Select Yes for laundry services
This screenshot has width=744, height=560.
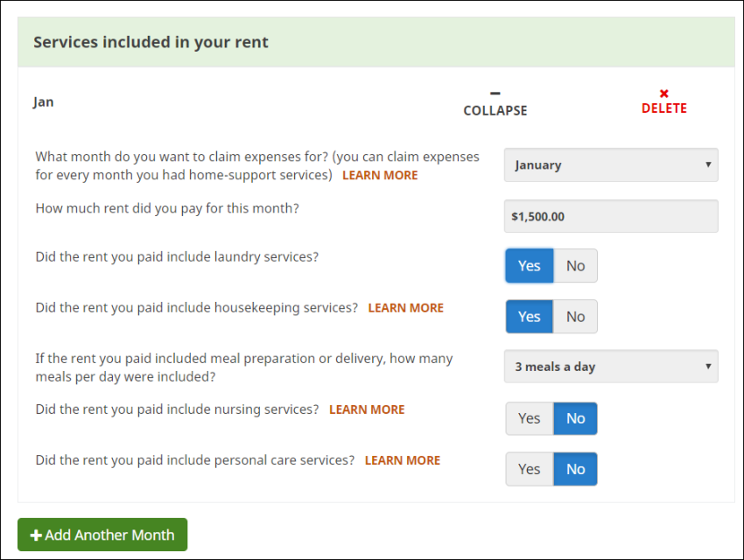[x=529, y=266]
